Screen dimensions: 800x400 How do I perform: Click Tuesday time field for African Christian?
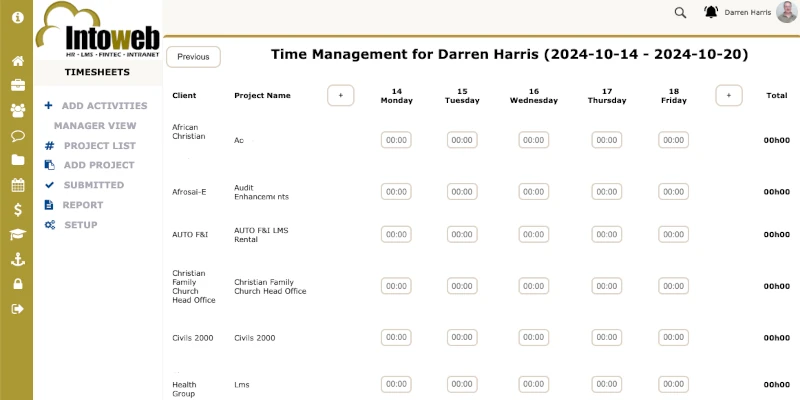click(x=462, y=140)
